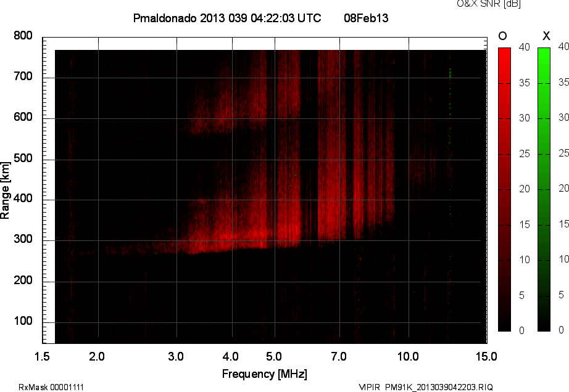Click the date label '08Feb13'
This screenshot has height=392, width=569.
pos(366,18)
